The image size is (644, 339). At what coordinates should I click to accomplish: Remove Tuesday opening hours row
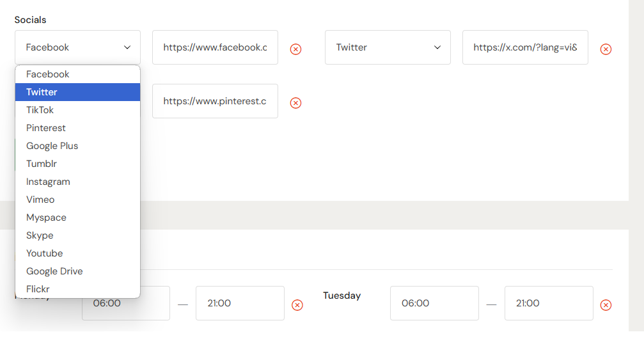[606, 305]
